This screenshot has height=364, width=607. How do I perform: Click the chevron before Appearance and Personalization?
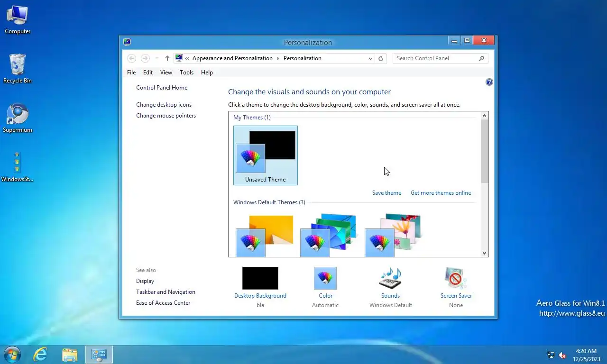point(187,58)
